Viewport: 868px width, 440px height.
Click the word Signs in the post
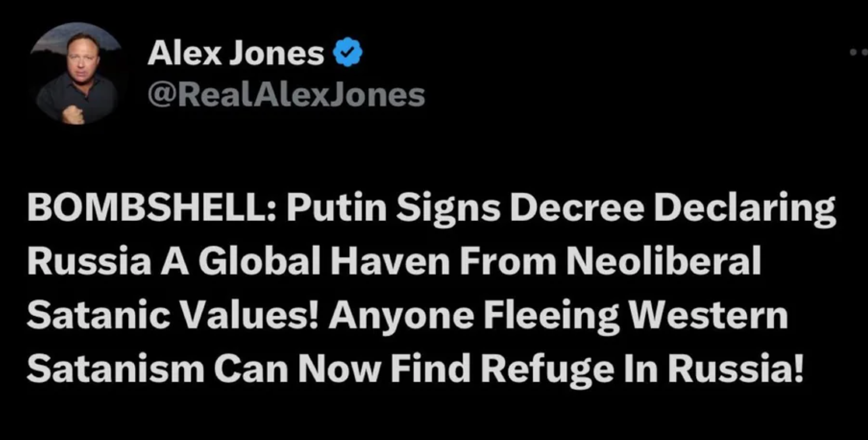point(448,208)
